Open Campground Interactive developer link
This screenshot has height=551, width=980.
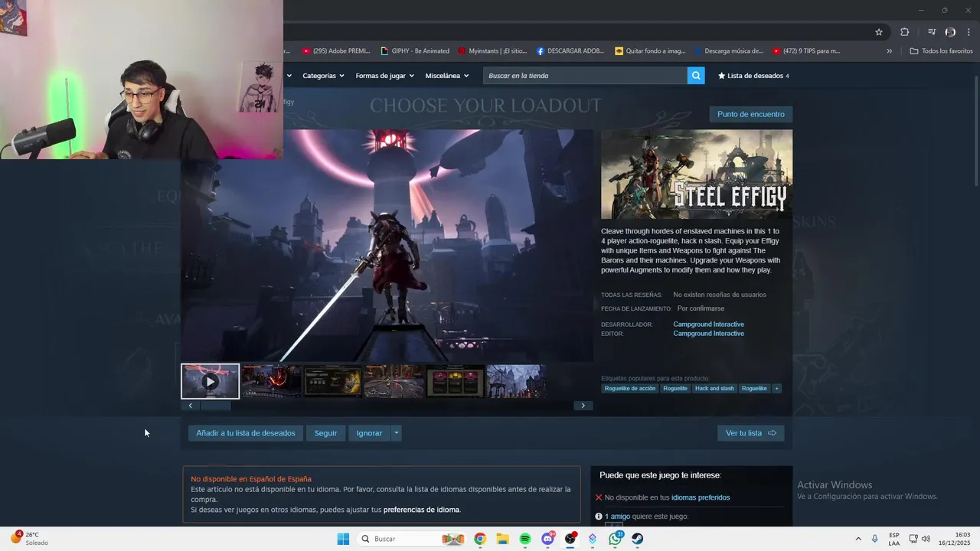pos(708,324)
